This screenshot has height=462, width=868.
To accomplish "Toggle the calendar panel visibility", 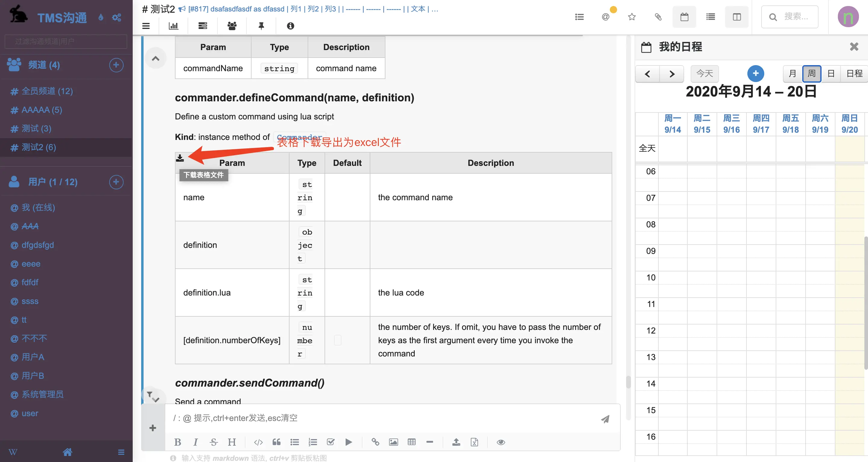I will tap(684, 17).
